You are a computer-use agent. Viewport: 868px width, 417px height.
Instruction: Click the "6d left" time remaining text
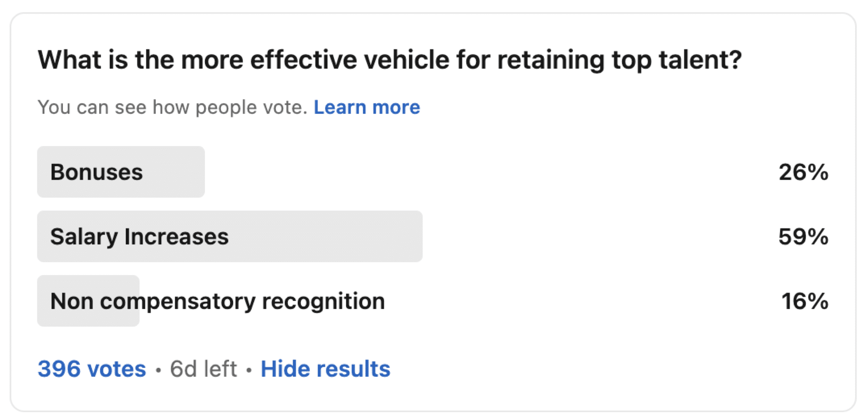[x=203, y=369]
